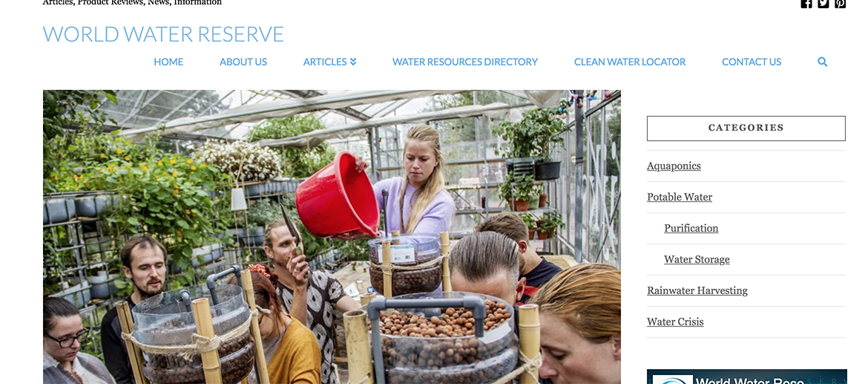Open the Rainwater Harvesting category
Image resolution: width=868 pixels, height=384 pixels.
point(697,290)
